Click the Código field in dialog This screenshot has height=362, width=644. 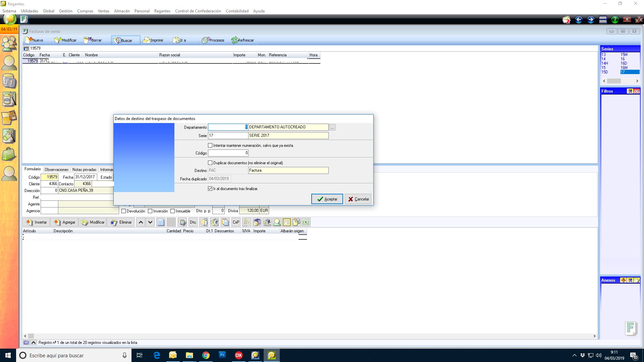(228, 153)
